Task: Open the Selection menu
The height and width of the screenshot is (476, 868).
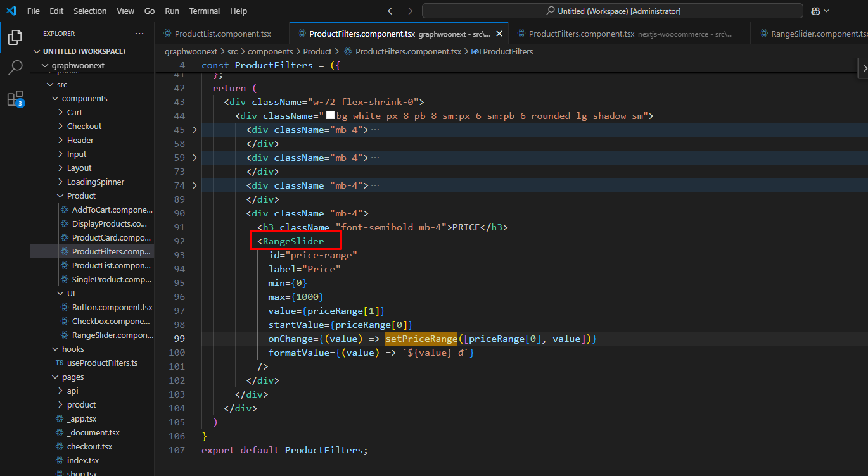Action: click(90, 11)
